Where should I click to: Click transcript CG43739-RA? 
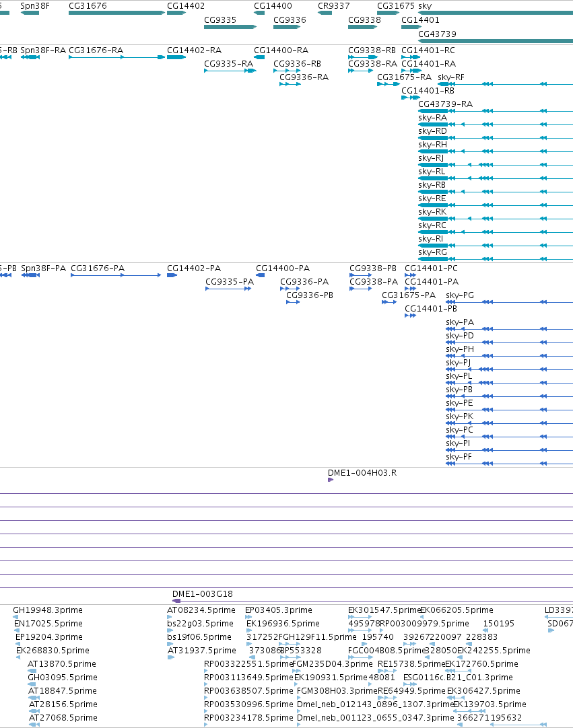tap(445, 104)
